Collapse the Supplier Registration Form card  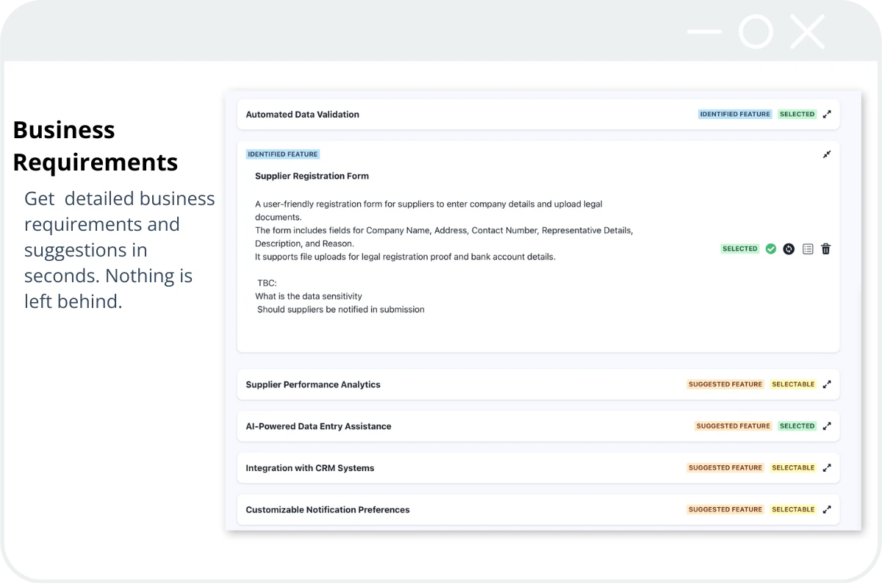pos(826,154)
